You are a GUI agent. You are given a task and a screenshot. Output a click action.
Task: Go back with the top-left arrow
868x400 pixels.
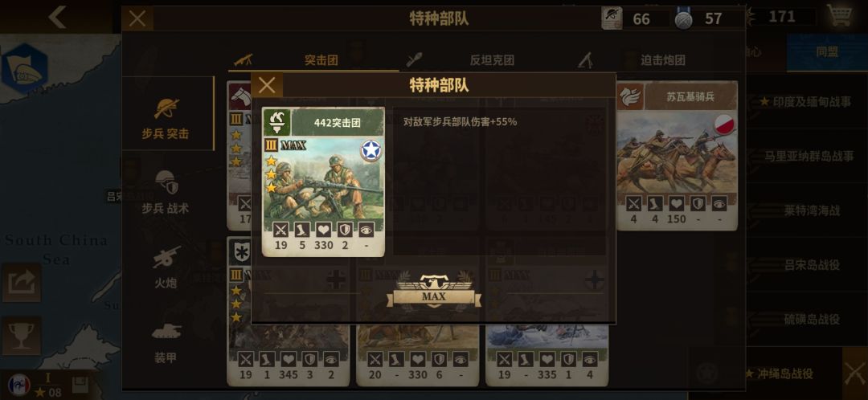click(x=57, y=17)
